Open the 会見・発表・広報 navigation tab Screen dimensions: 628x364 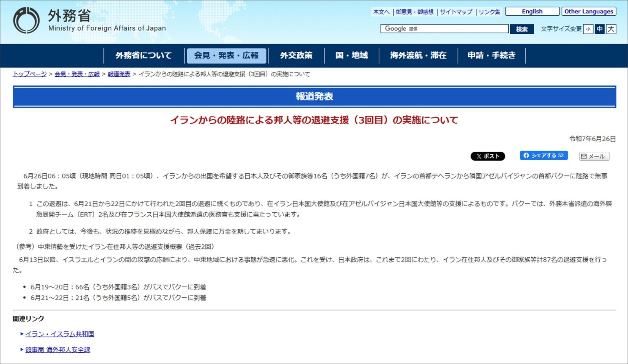(226, 56)
